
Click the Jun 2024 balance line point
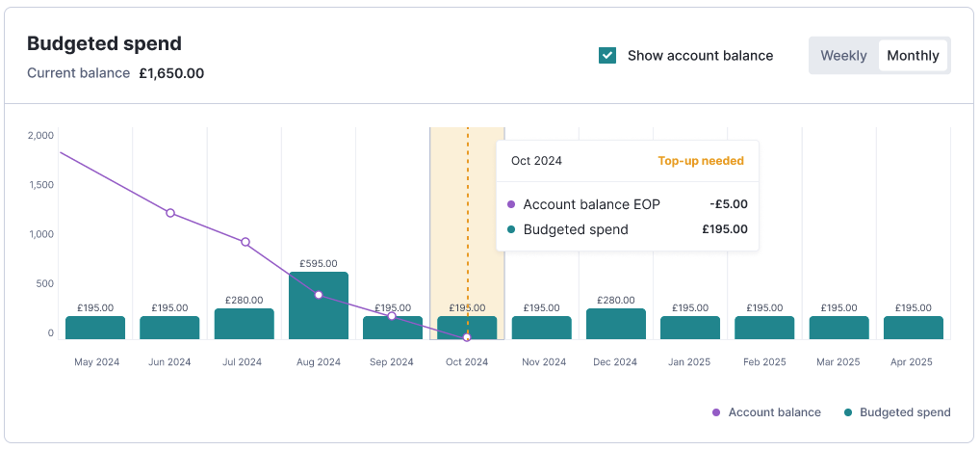(170, 213)
